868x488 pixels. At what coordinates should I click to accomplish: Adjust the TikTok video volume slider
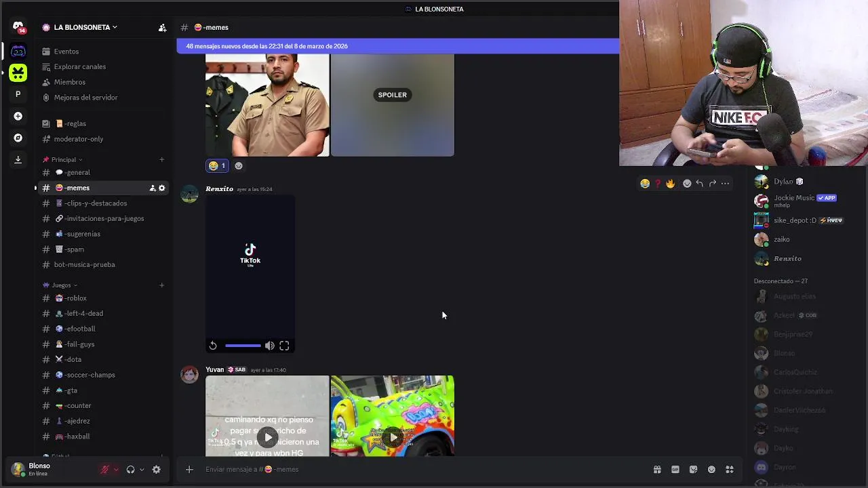(243, 346)
